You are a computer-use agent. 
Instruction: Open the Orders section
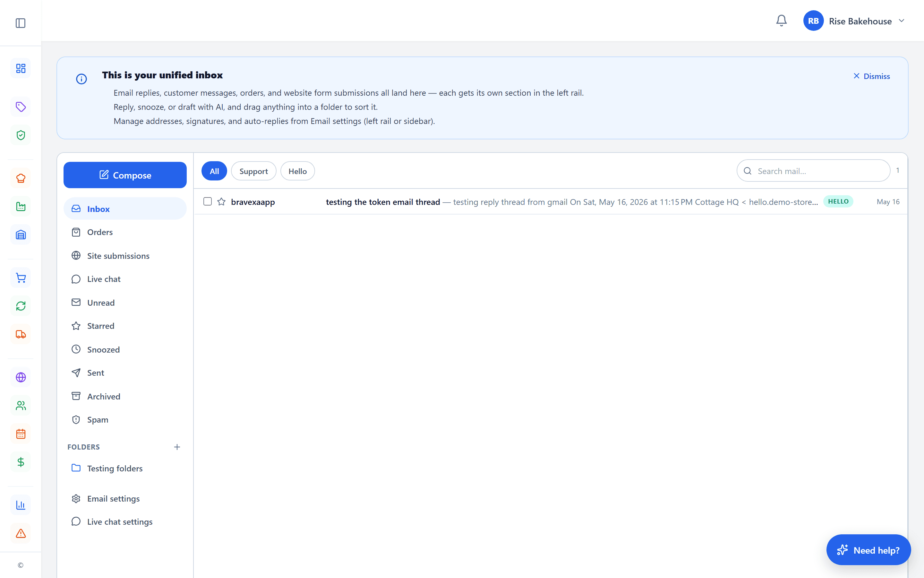[x=125, y=232]
